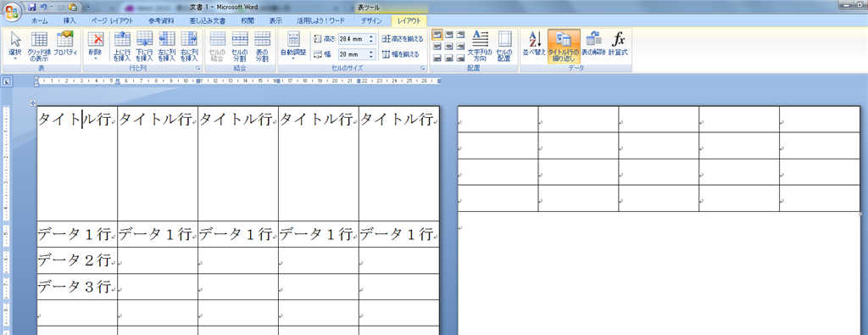Open the 自動調整 autofit dropdown

(292, 46)
